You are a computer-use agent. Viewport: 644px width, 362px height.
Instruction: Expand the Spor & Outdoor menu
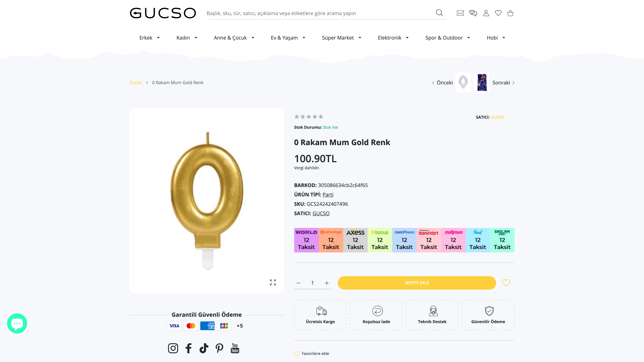tap(444, 38)
